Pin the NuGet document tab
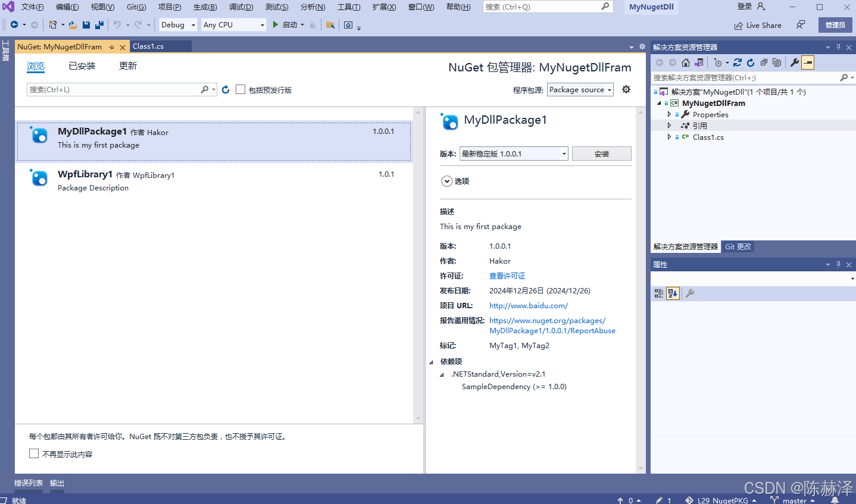The height and width of the screenshot is (504, 856). click(111, 47)
